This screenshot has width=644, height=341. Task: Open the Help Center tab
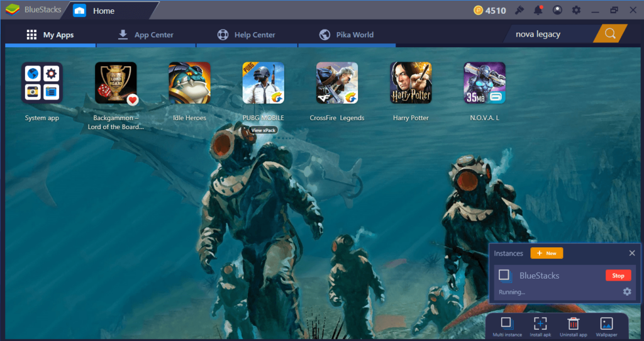[x=247, y=35]
